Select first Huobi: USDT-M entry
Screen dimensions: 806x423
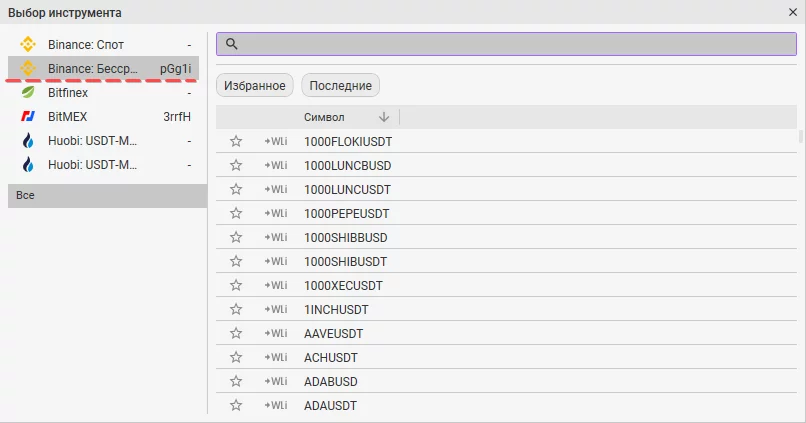tap(103, 140)
